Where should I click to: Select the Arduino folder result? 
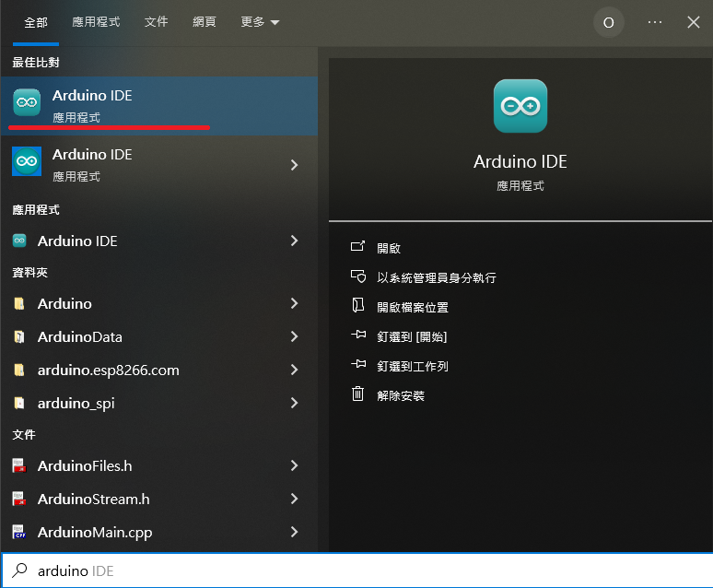tap(159, 303)
